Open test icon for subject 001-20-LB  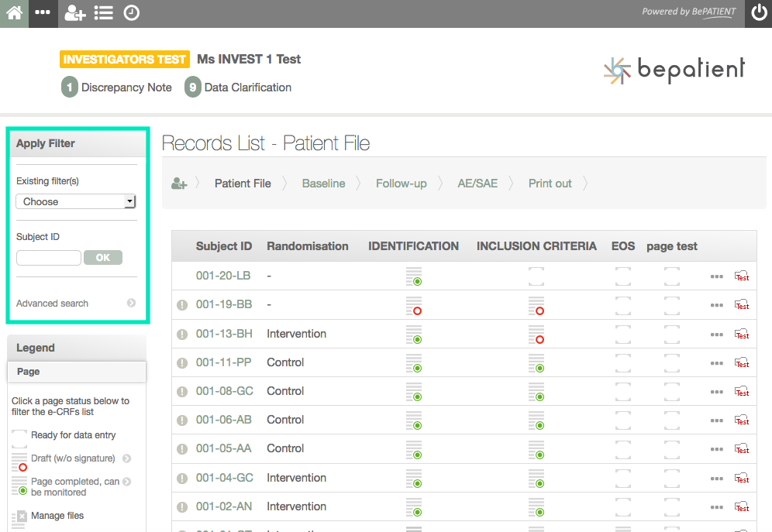click(742, 276)
